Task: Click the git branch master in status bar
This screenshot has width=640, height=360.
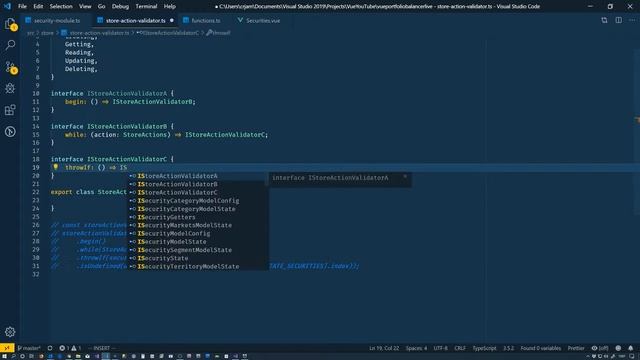Action: click(x=29, y=348)
